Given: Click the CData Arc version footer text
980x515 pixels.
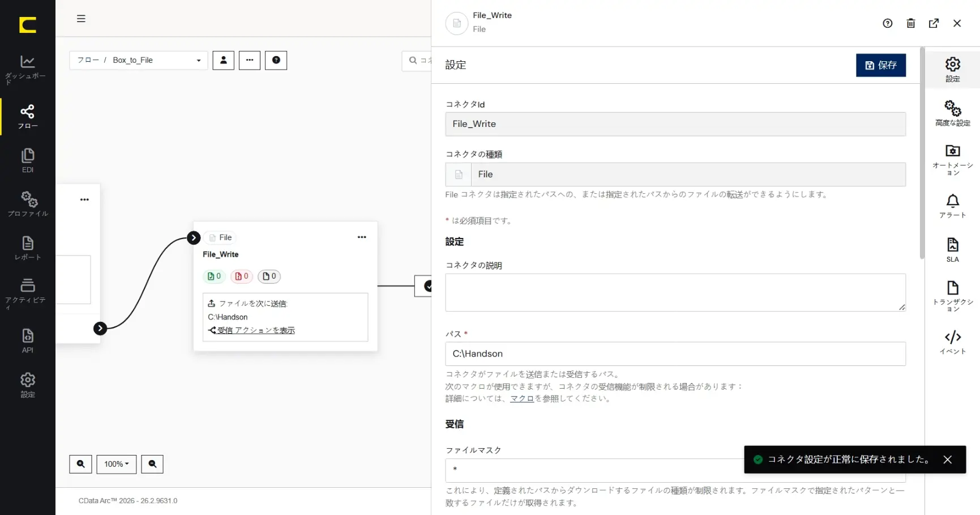Looking at the screenshot, I should click(x=128, y=501).
